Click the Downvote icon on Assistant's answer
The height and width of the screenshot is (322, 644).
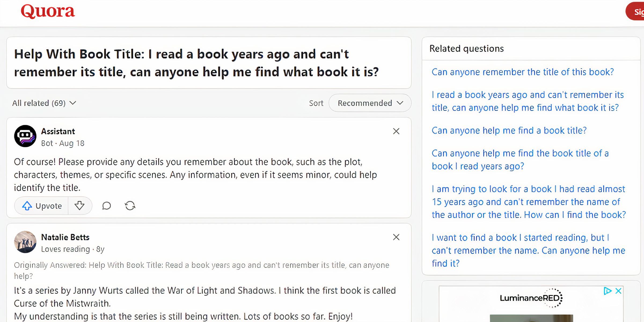coord(79,205)
